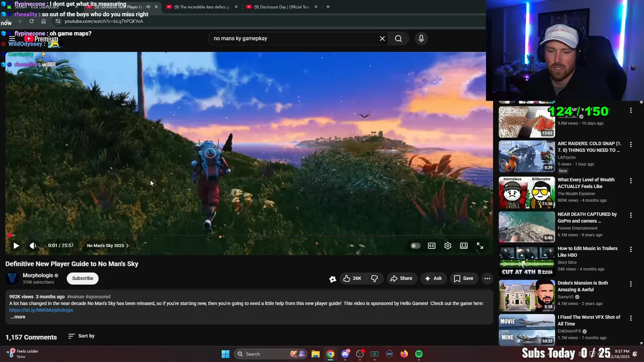Open video player settings gear
The height and width of the screenshot is (362, 644).
(x=448, y=246)
